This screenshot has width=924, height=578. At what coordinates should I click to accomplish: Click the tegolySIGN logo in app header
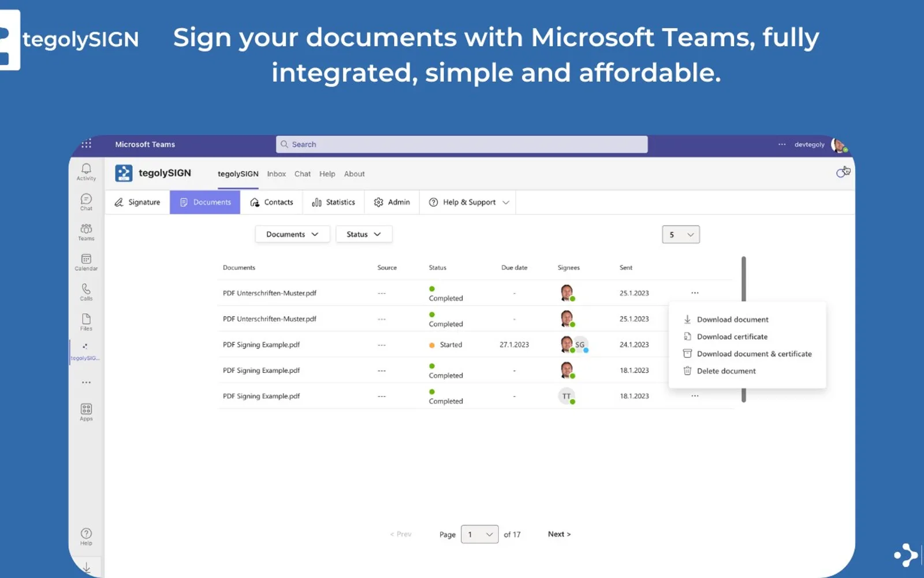point(124,173)
